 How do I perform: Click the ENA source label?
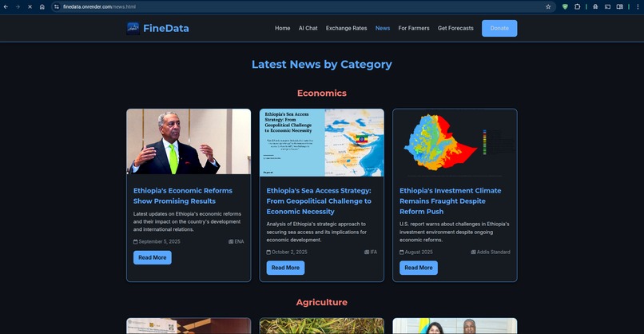(x=239, y=241)
